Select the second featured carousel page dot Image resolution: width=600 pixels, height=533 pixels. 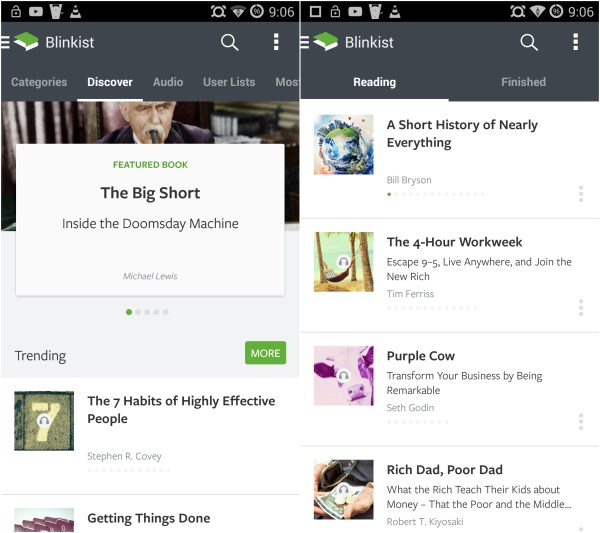[138, 312]
